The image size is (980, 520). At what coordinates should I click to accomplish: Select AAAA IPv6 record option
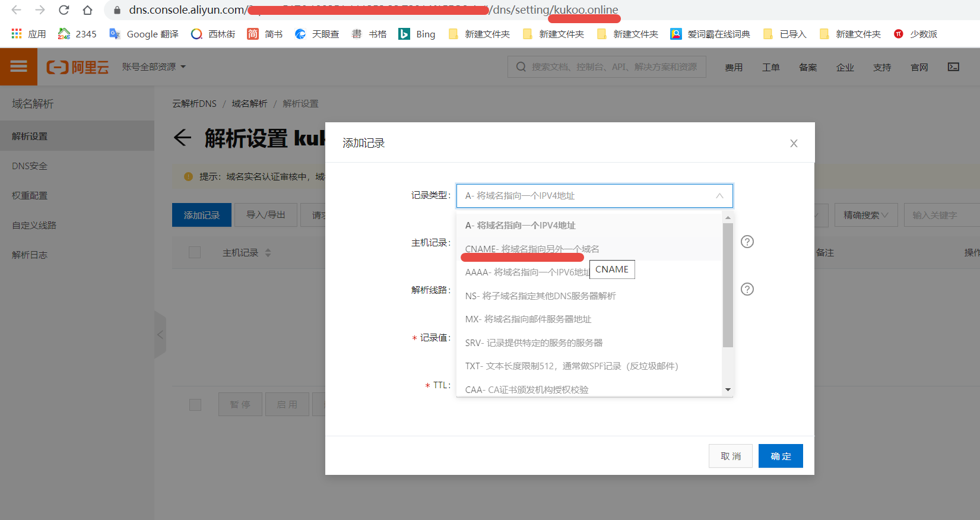pyautogui.click(x=589, y=272)
